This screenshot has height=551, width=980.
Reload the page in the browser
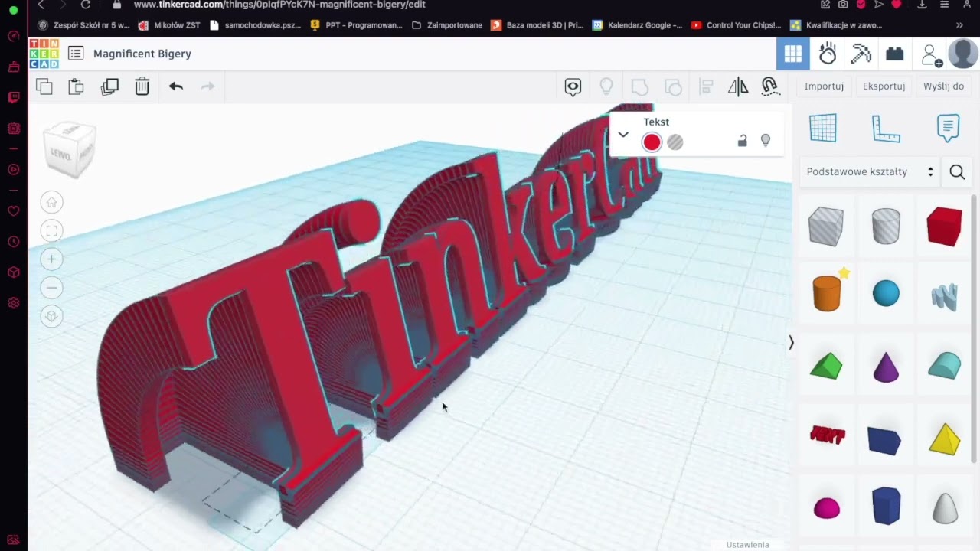pyautogui.click(x=86, y=5)
